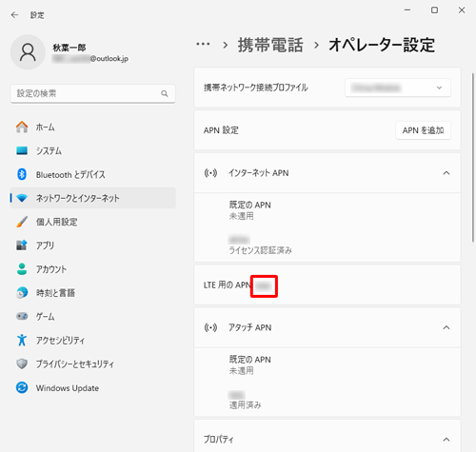This screenshot has height=452, width=476.
Task: Click the gamepad icon for ゲーム
Action: pos(22,316)
